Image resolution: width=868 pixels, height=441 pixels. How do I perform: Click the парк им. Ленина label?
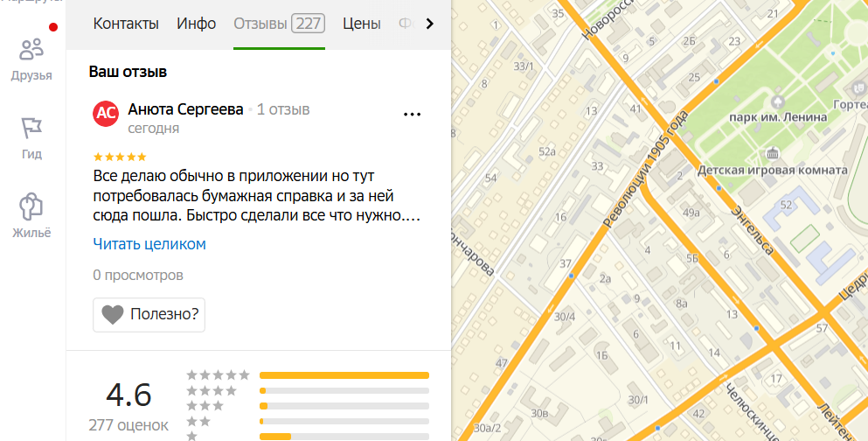click(x=778, y=117)
